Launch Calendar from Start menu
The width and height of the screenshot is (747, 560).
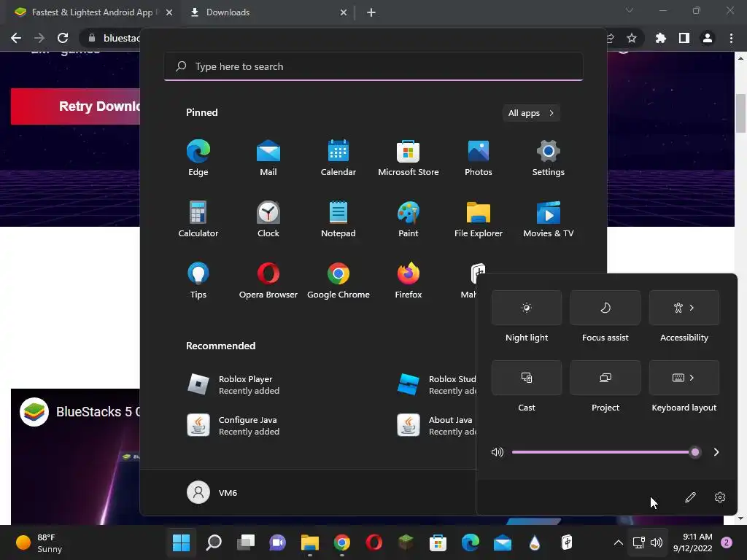point(338,157)
